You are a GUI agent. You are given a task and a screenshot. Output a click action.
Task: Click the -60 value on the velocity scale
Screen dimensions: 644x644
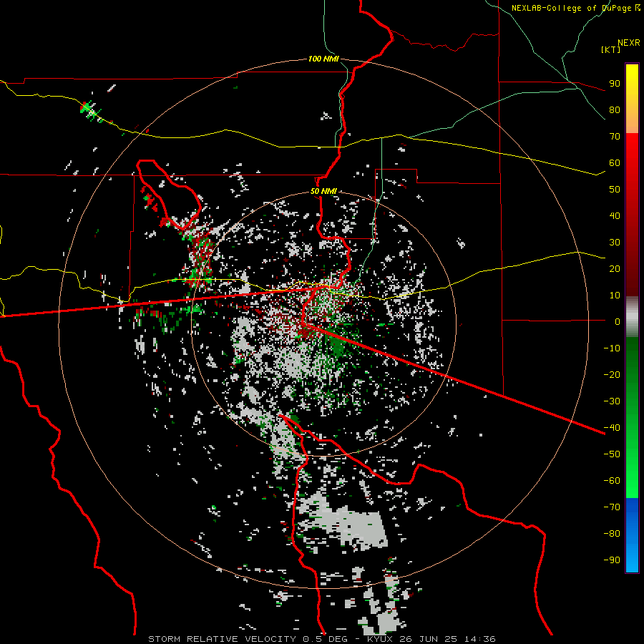[x=612, y=481]
